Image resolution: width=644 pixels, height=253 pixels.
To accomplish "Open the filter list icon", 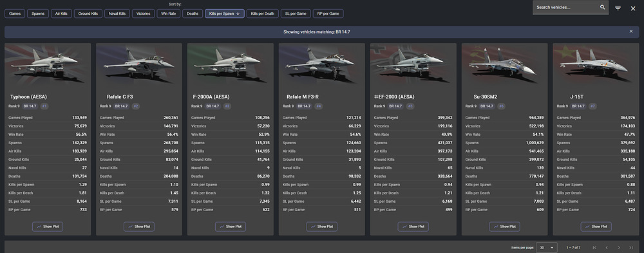I will (x=618, y=8).
